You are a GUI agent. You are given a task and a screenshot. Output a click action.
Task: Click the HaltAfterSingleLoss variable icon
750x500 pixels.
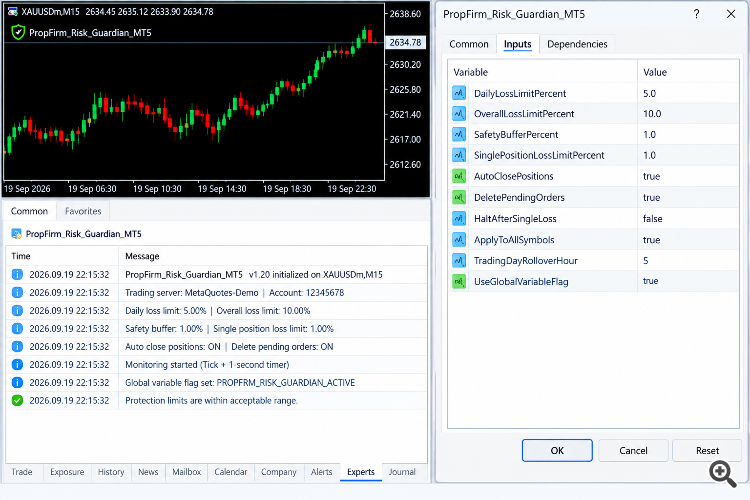pyautogui.click(x=459, y=219)
